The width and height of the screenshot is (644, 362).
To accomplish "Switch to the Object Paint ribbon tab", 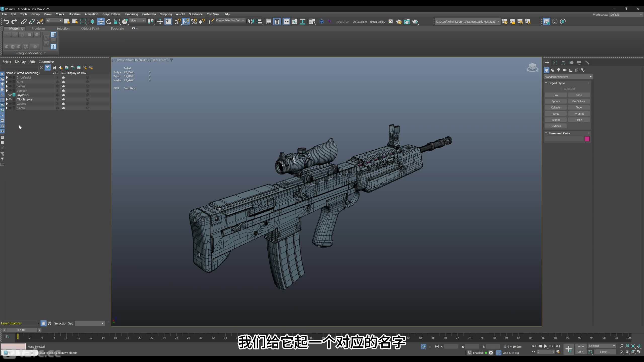I will [x=90, y=28].
